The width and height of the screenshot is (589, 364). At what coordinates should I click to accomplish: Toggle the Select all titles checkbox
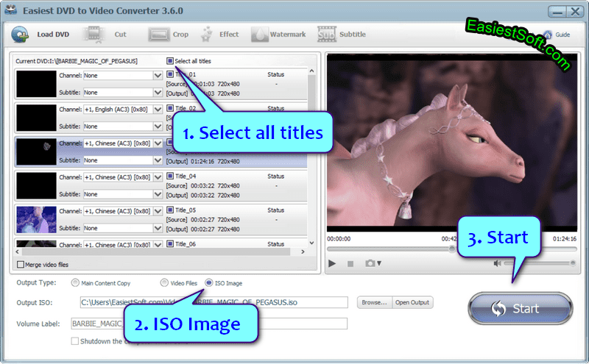[x=170, y=61]
